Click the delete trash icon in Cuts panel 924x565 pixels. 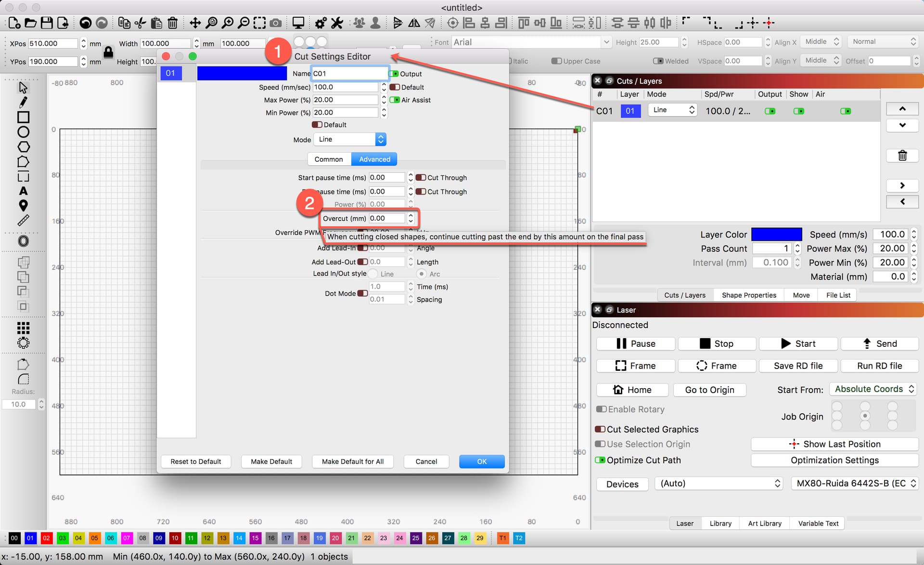(x=902, y=156)
